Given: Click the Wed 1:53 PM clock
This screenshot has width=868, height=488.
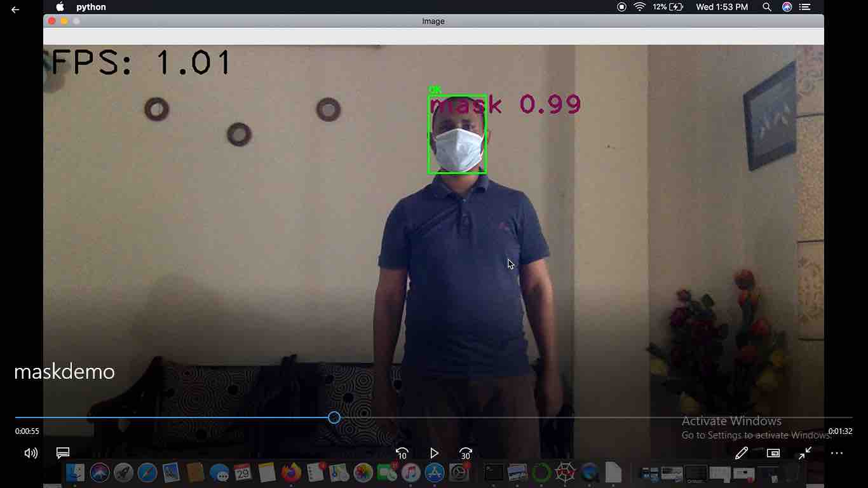Looking at the screenshot, I should 722,7.
